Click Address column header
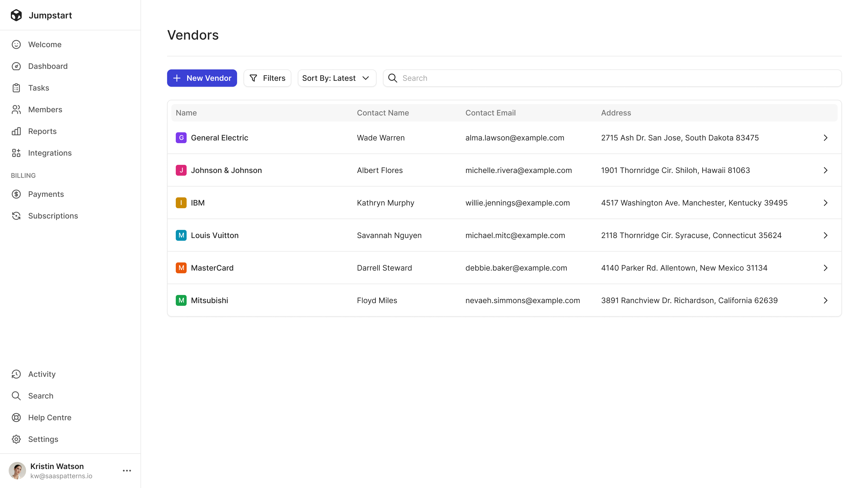868x488 pixels. (x=616, y=113)
